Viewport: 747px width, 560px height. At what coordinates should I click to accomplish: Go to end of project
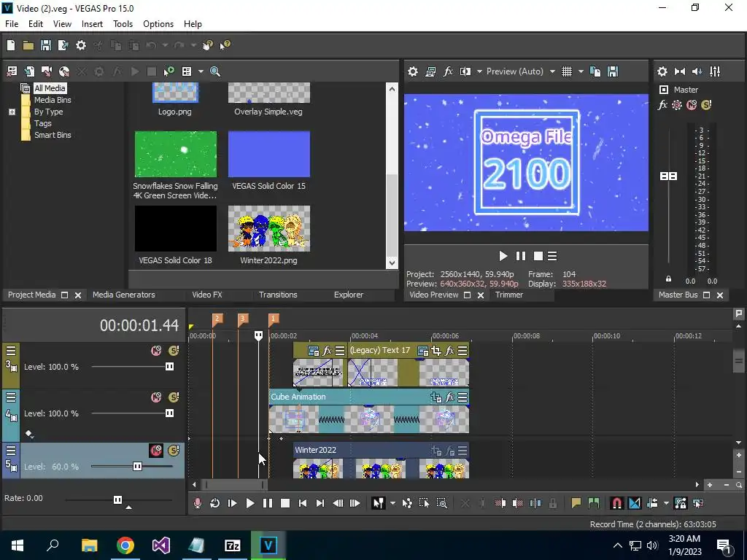coord(320,503)
